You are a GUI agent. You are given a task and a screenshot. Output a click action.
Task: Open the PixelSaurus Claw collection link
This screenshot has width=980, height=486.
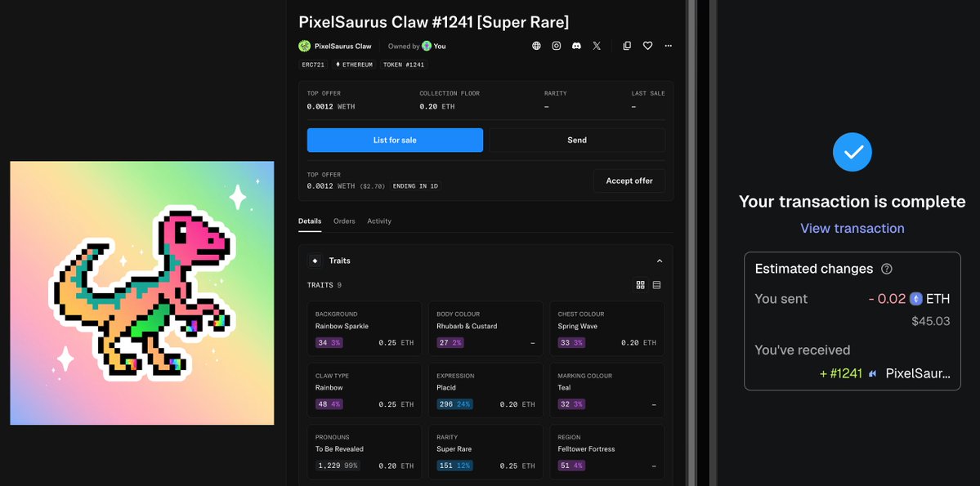343,47
